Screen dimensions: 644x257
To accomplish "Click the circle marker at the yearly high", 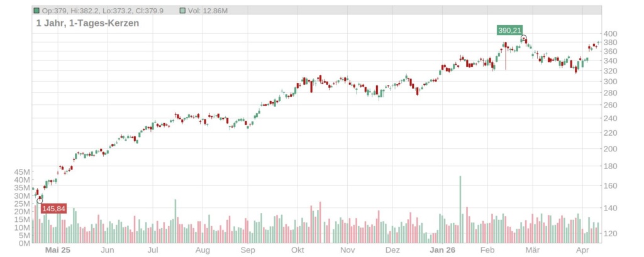I will pyautogui.click(x=523, y=38).
